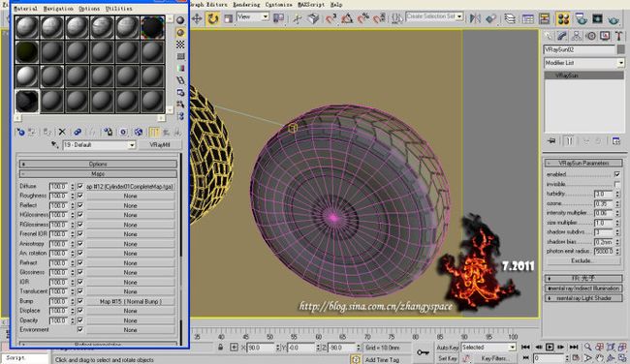Open Schematic View from toolbar

pos(545,18)
